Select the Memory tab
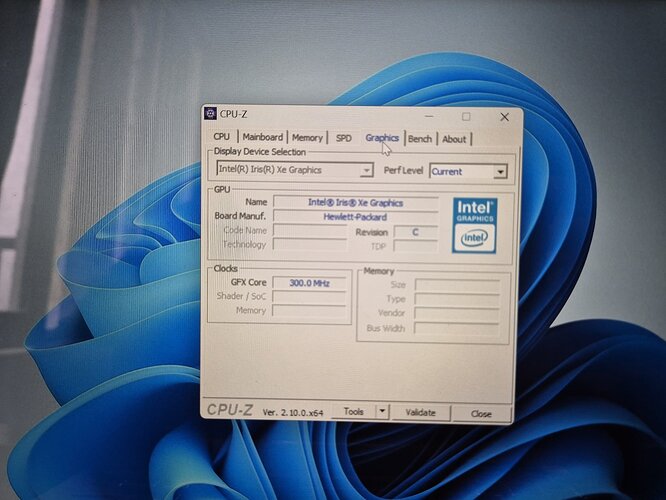 click(307, 138)
